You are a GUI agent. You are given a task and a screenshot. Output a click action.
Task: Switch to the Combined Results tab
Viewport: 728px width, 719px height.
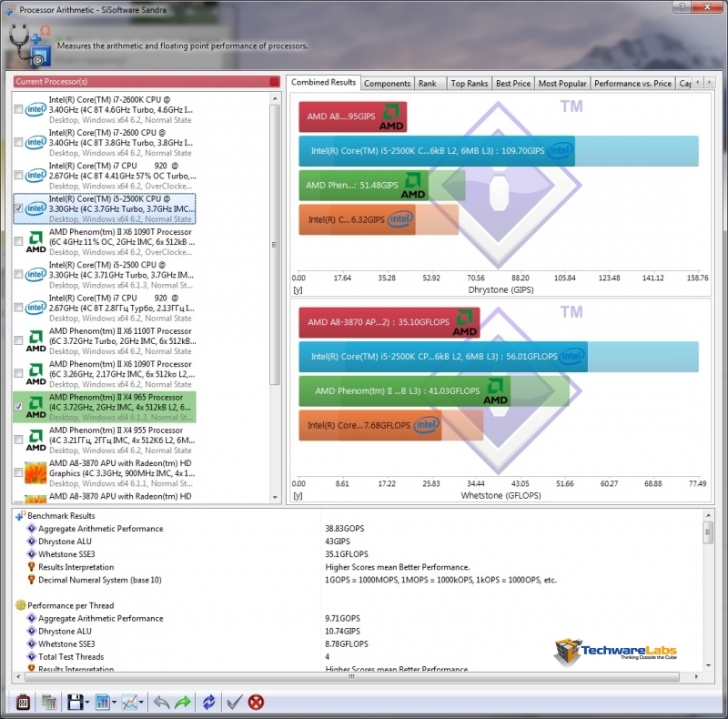324,82
